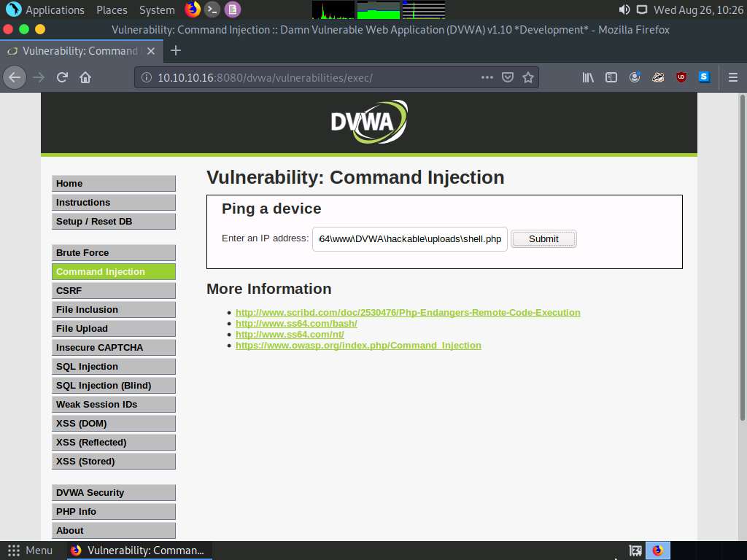Open Firefox hamburger menu
This screenshot has width=747, height=560.
[x=732, y=77]
